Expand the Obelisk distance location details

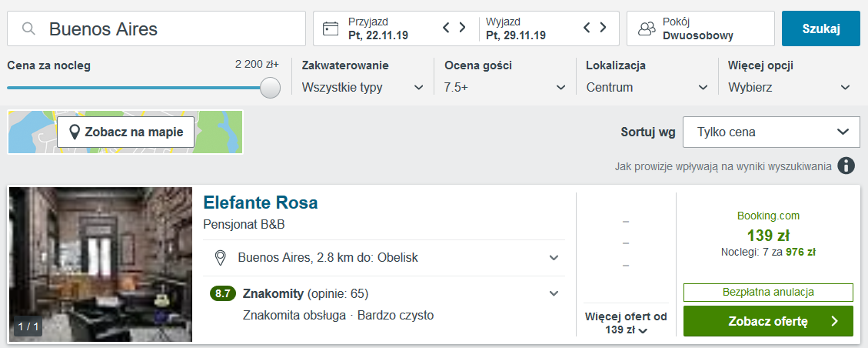554,258
